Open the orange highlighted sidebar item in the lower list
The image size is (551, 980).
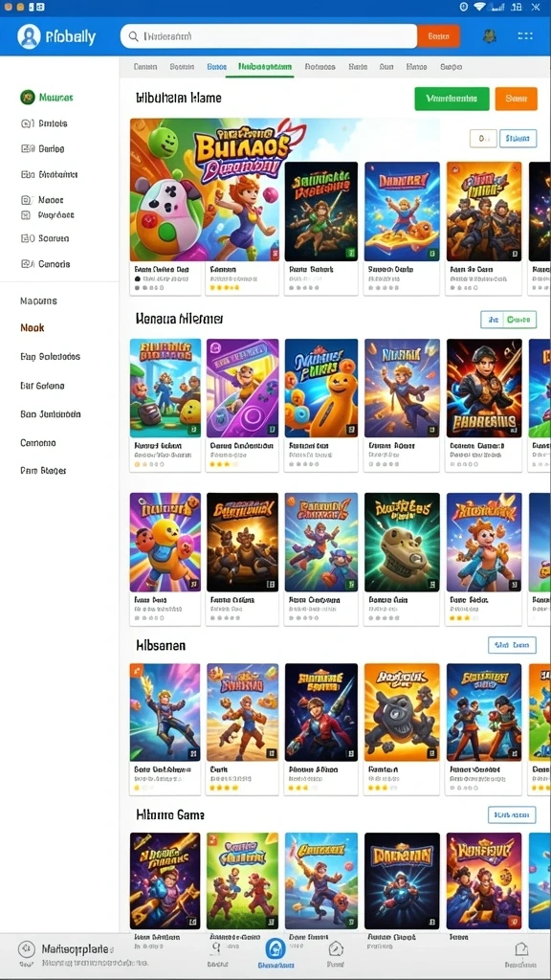pyautogui.click(x=32, y=327)
